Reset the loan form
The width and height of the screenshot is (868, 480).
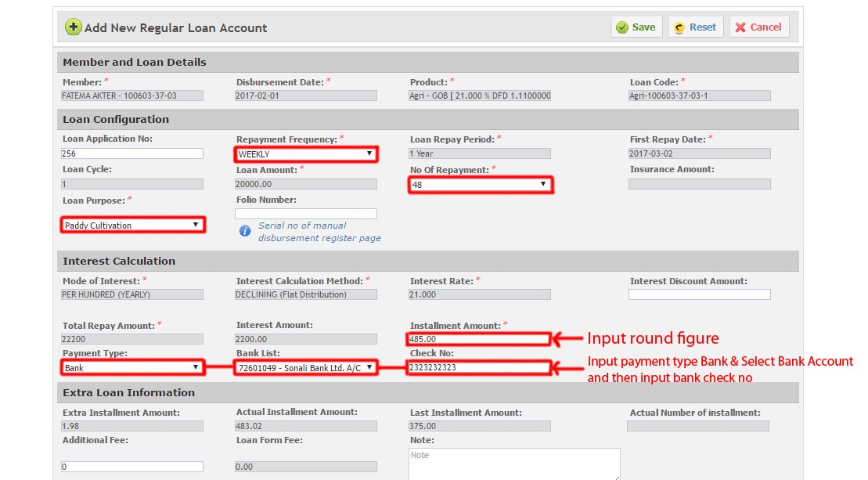pos(695,27)
